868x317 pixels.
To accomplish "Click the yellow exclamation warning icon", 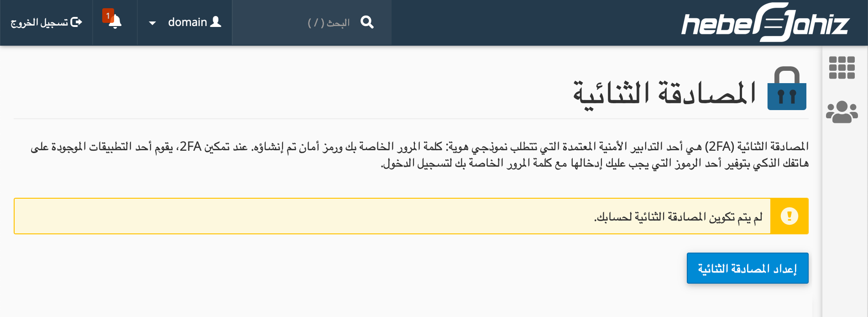I will 790,216.
